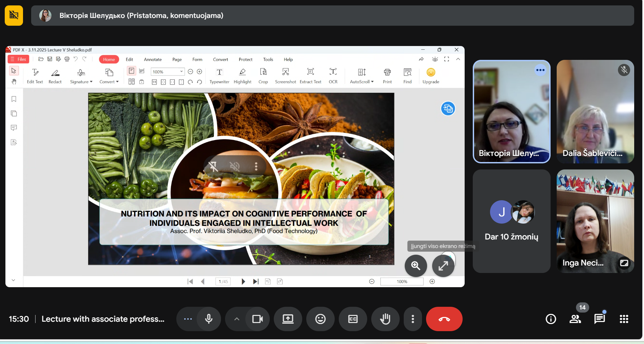This screenshot has width=644, height=344.
Task: Open the 100% zoom dropdown in PDF toolbar
Action: click(x=181, y=71)
